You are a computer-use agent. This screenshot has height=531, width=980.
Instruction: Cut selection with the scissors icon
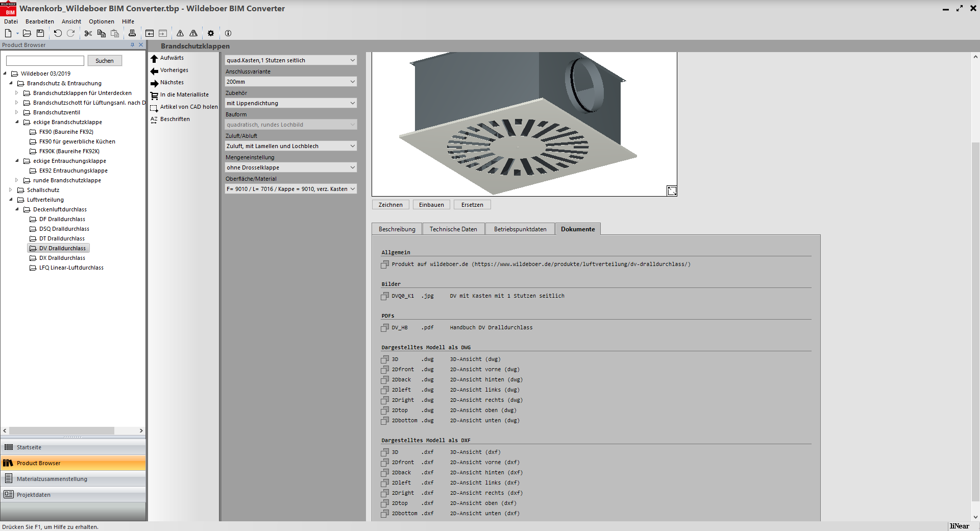click(88, 33)
